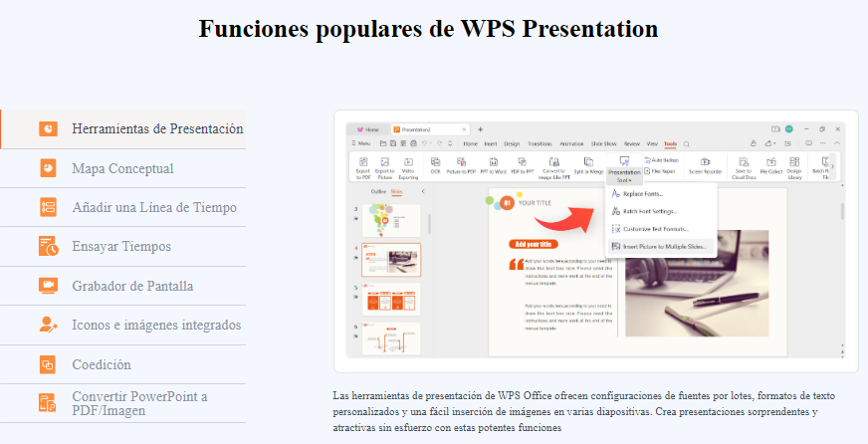Screen dimensions: 868x444
Task: Switch to the Outline pane tab
Action: (378, 191)
